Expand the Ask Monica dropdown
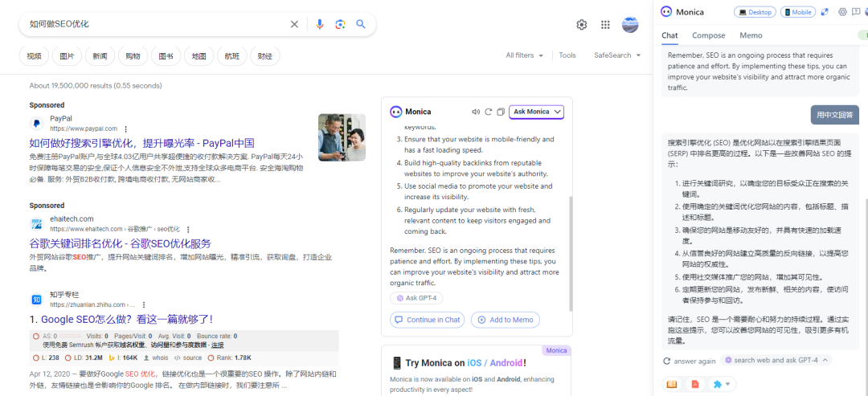 536,112
